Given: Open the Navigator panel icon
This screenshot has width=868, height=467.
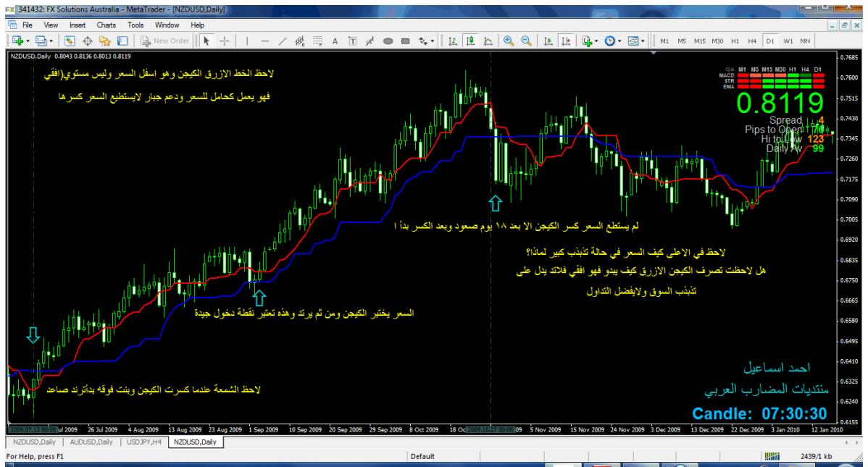Looking at the screenshot, I should (x=104, y=41).
